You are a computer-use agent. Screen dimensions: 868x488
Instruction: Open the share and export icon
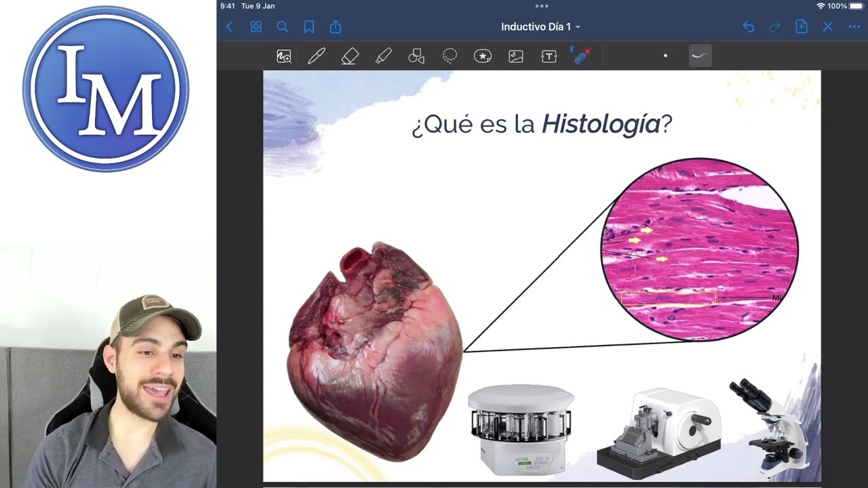(x=336, y=26)
